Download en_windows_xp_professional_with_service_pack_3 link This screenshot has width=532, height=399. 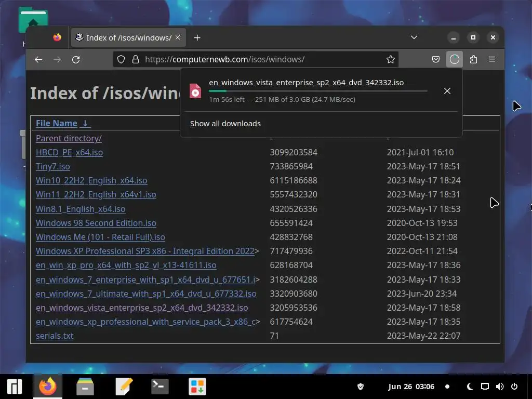(145, 322)
